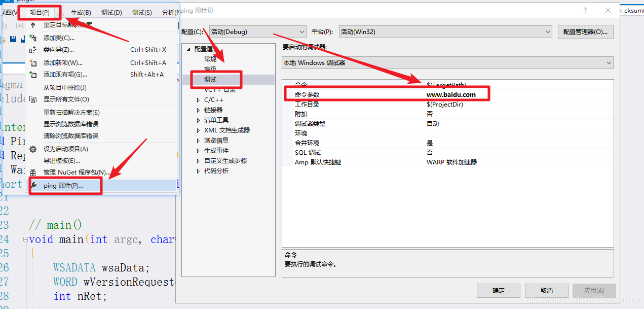Image resolution: width=644 pixels, height=309 pixels.
Task: Click // main() comment in code editor
Action: (55, 225)
